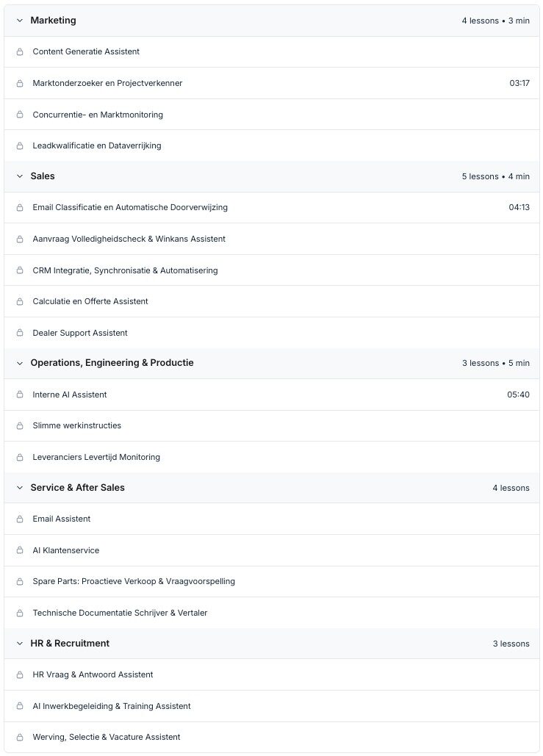Click lock icon next to Slimme werkinstructies

(20, 426)
